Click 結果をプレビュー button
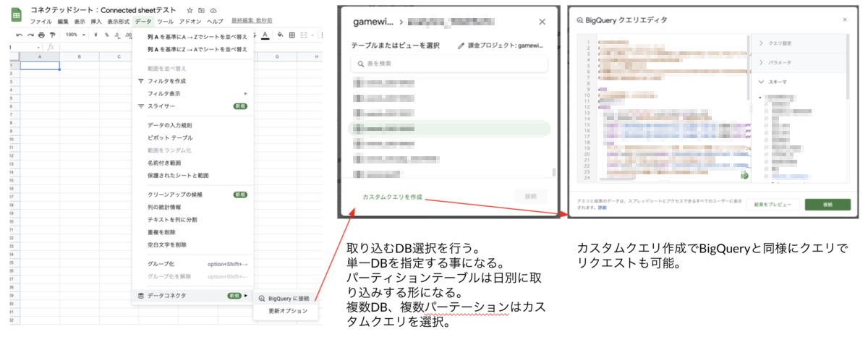The width and height of the screenshot is (868, 337). coord(773,205)
